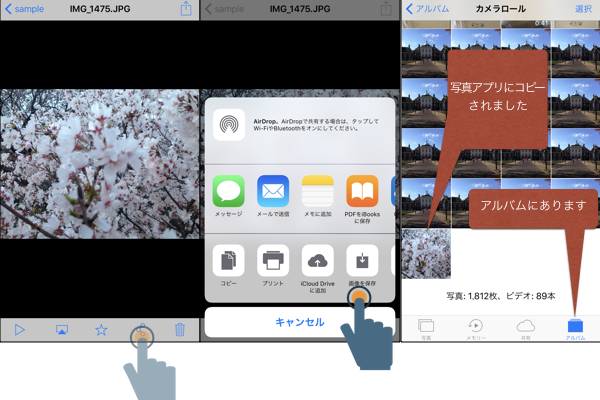Mark photo as favorite with star icon
Image resolution: width=600 pixels, height=400 pixels.
click(x=101, y=330)
